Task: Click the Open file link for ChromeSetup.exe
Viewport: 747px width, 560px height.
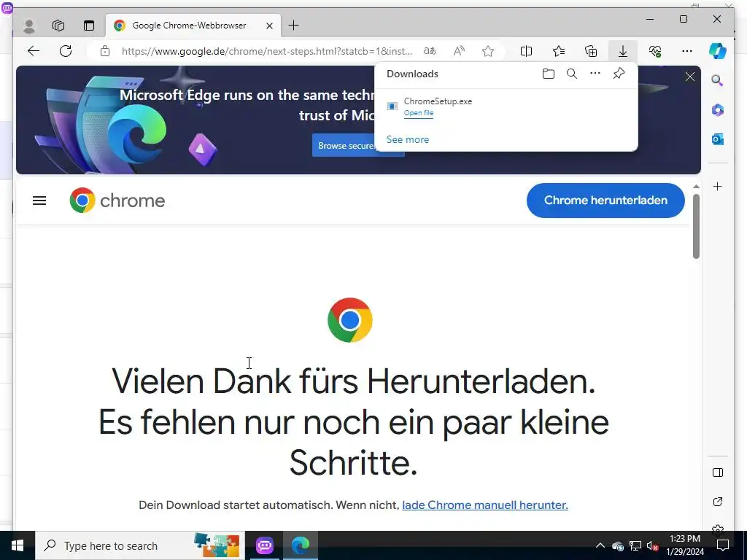Action: [419, 113]
